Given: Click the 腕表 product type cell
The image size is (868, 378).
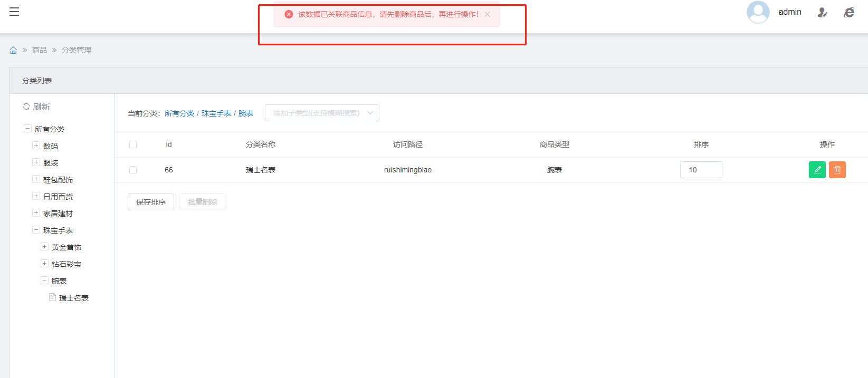Looking at the screenshot, I should coord(555,170).
